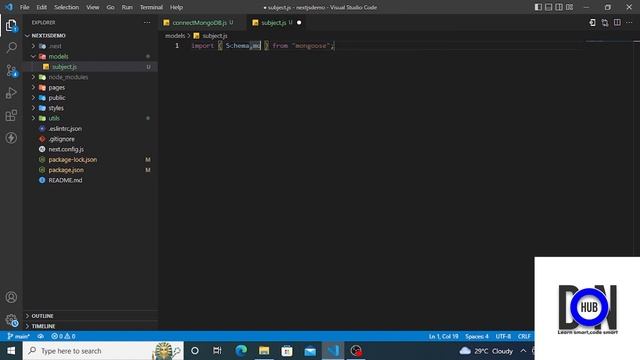Open File Explorer from taskbar
Image resolution: width=640 pixels, height=360 pixels.
tap(264, 351)
